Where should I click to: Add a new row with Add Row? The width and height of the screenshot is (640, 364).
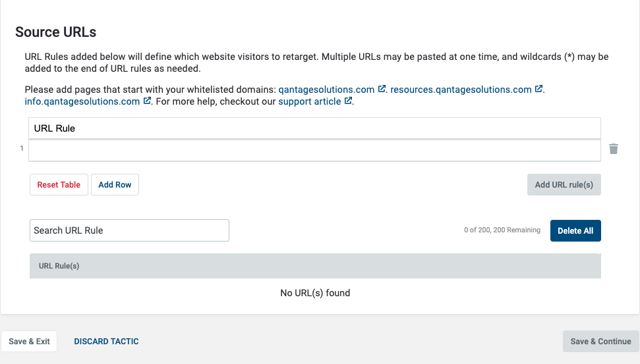(115, 185)
